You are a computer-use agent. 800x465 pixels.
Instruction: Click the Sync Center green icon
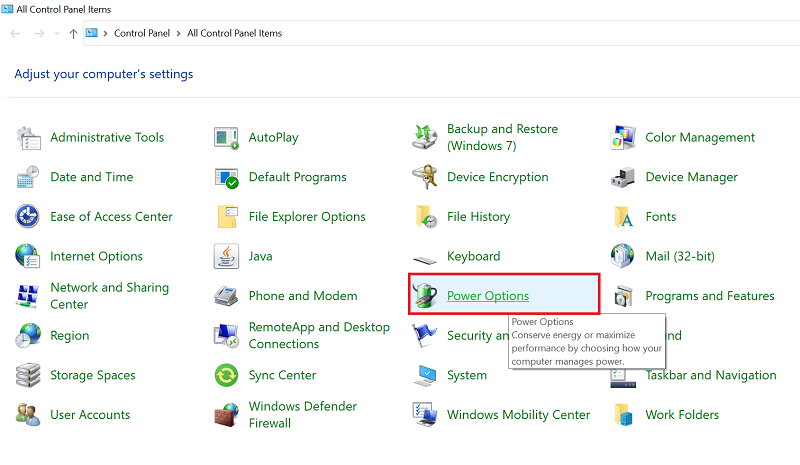[226, 375]
